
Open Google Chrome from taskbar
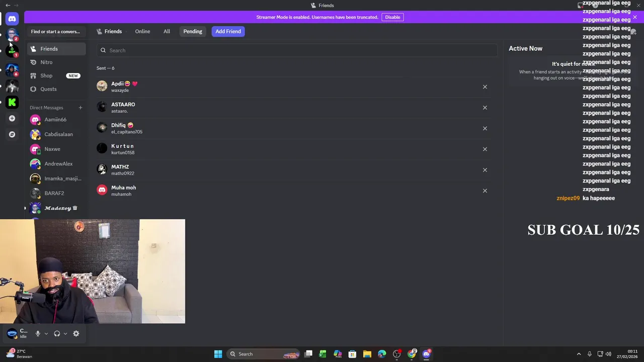(412, 354)
